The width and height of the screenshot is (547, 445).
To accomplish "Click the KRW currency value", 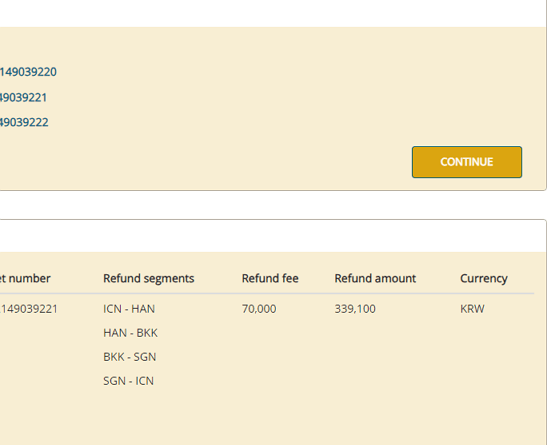I will coord(472,309).
